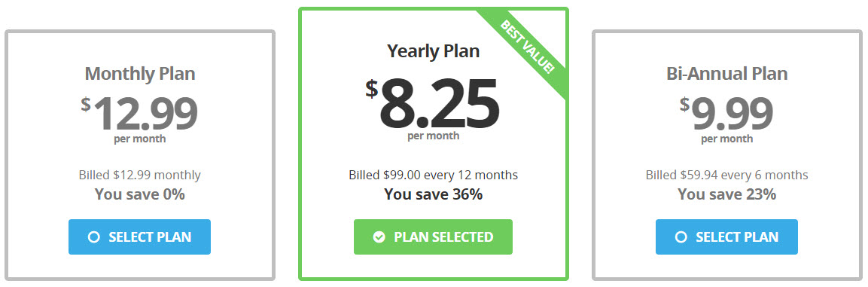Select the radio circle in Bi-Annual Plan's button
The height and width of the screenshot is (287, 868).
(681, 237)
